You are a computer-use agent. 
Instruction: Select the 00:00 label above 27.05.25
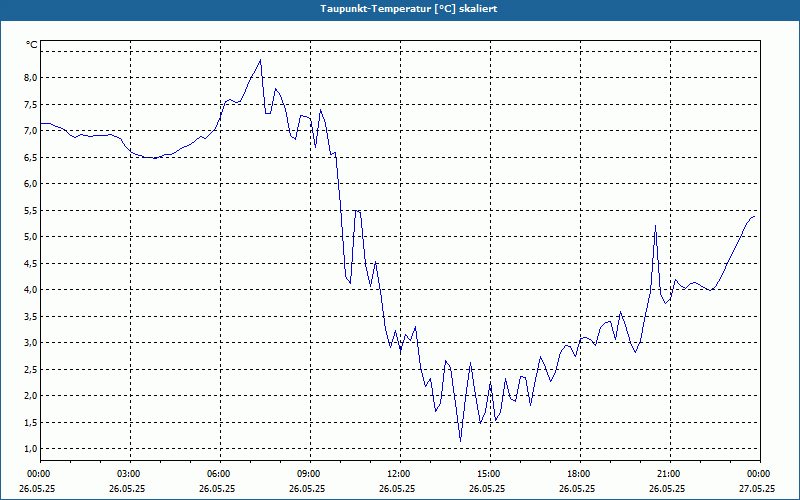coord(760,474)
